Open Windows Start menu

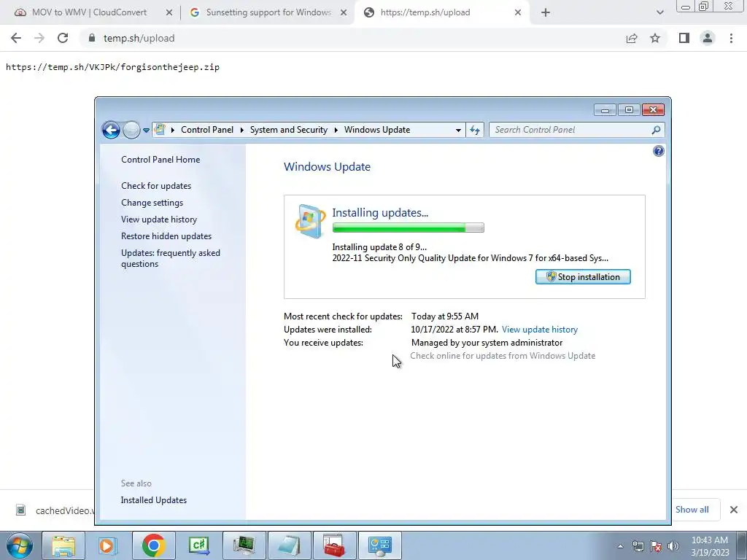(x=20, y=545)
